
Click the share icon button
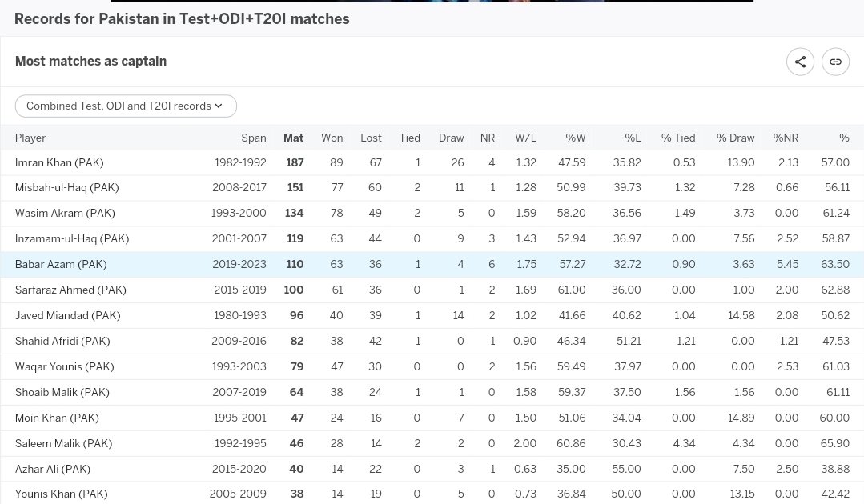click(x=800, y=62)
